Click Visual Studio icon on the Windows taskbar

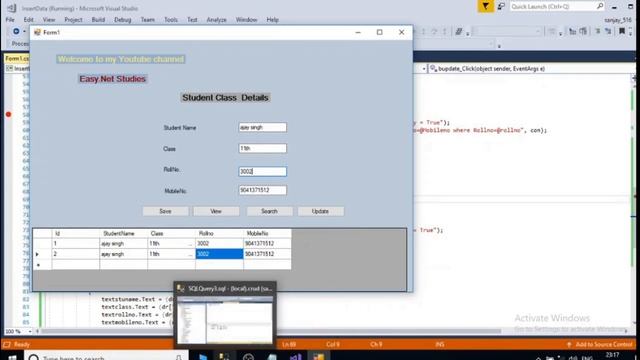point(296,357)
